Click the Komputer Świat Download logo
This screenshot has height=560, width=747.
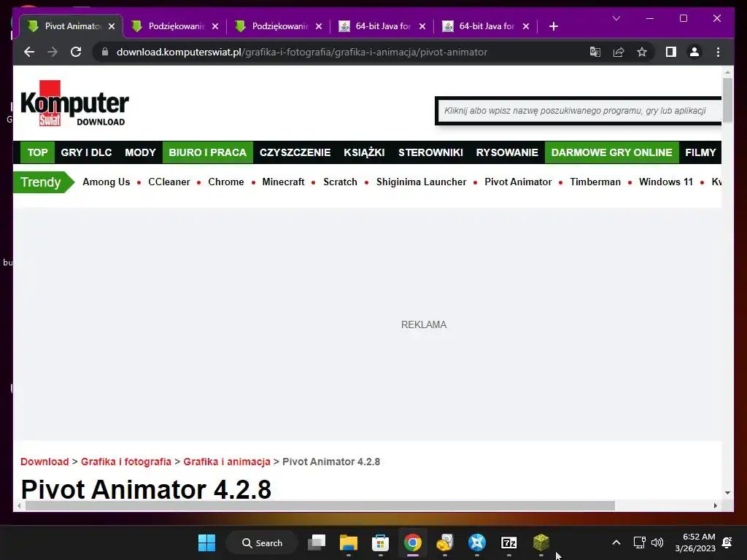point(75,104)
